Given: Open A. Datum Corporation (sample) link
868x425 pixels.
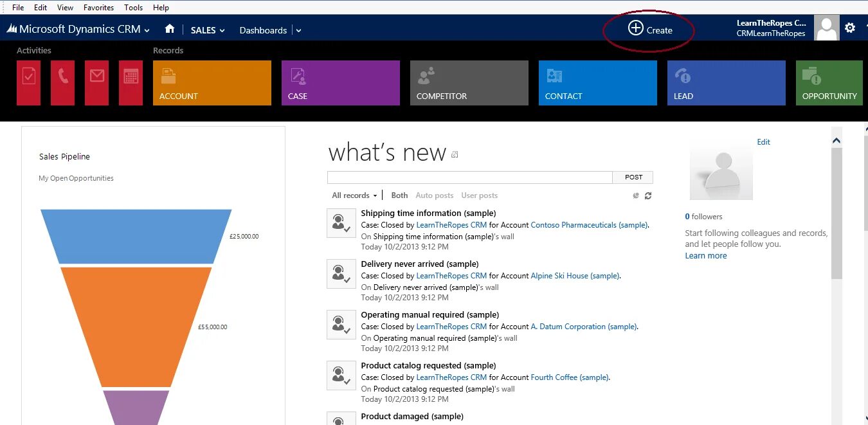Looking at the screenshot, I should [584, 327].
